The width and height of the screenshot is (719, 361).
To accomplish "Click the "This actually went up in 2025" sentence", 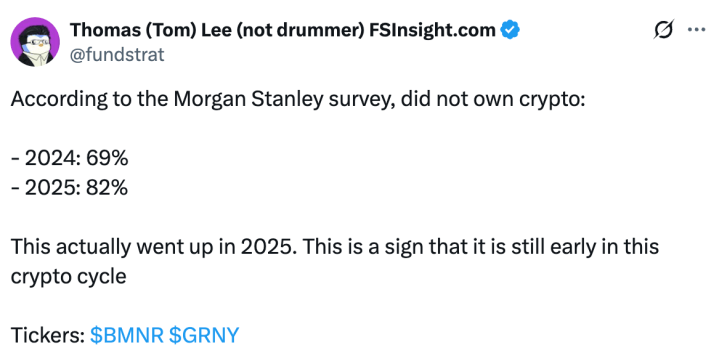I will coord(154,247).
